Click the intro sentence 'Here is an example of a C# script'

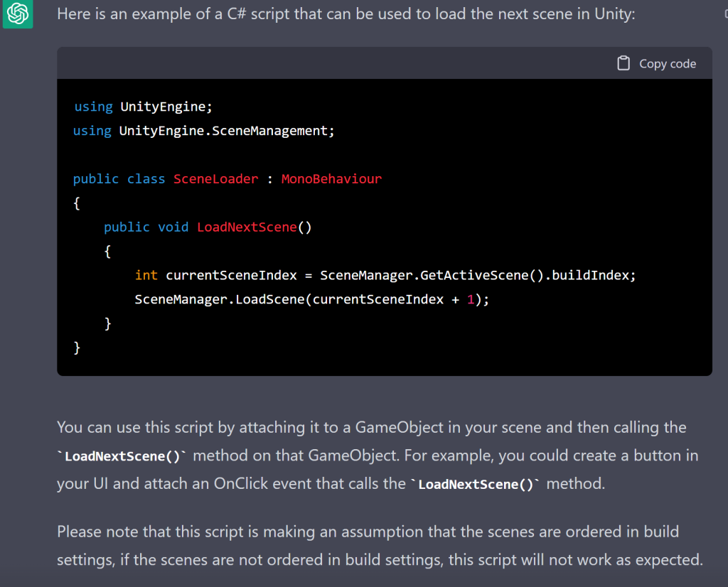click(x=346, y=14)
